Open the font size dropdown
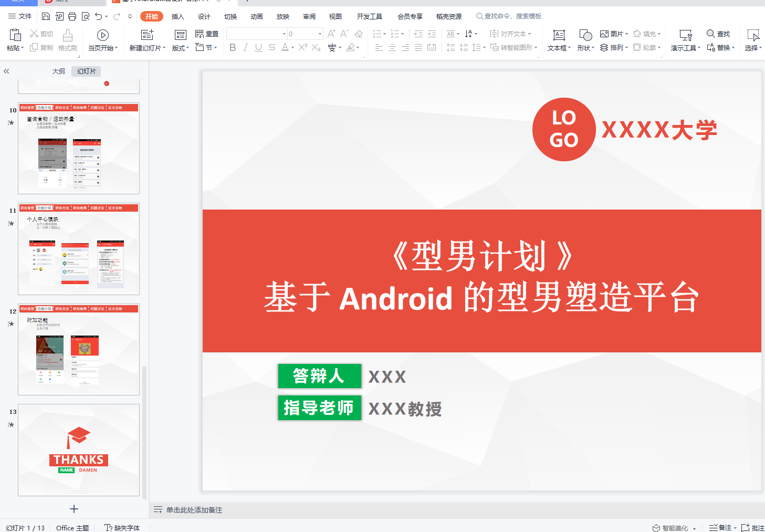 320,34
